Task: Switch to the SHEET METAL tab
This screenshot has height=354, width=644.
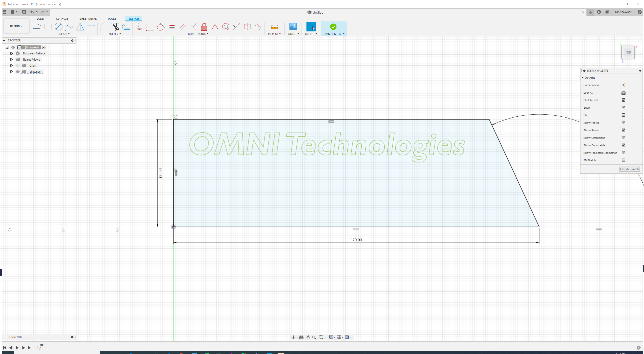Action: 88,19
